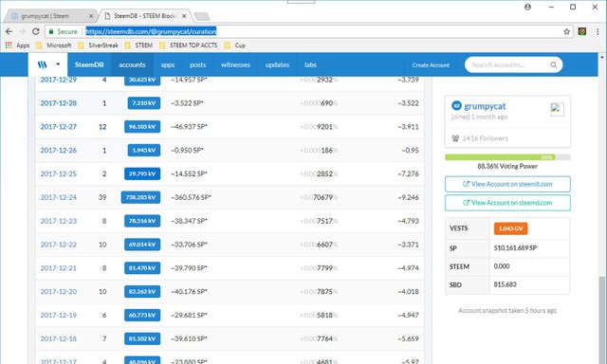Select the ~46.937 SP* cell
The width and height of the screenshot is (607, 364).
pyautogui.click(x=189, y=127)
